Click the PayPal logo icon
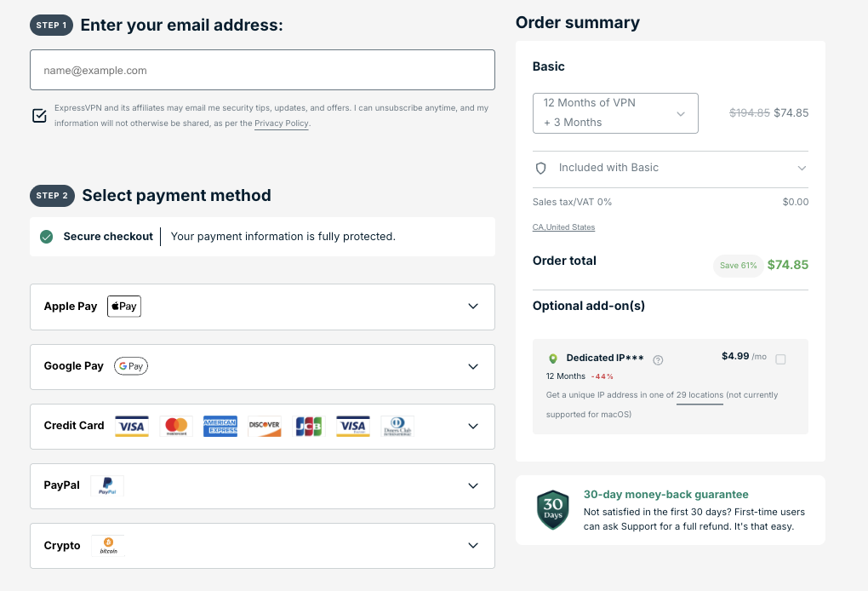This screenshot has height=591, width=868. (107, 486)
